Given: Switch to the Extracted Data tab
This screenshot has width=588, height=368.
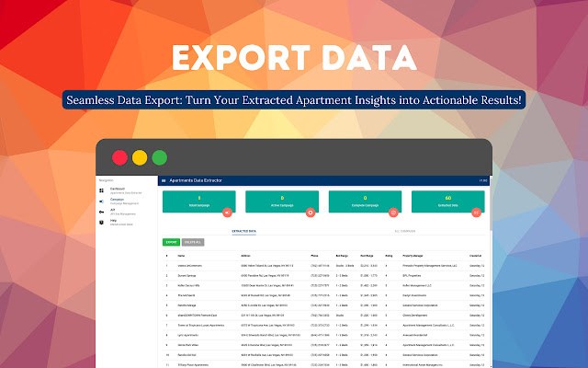Looking at the screenshot, I should click(x=243, y=231).
